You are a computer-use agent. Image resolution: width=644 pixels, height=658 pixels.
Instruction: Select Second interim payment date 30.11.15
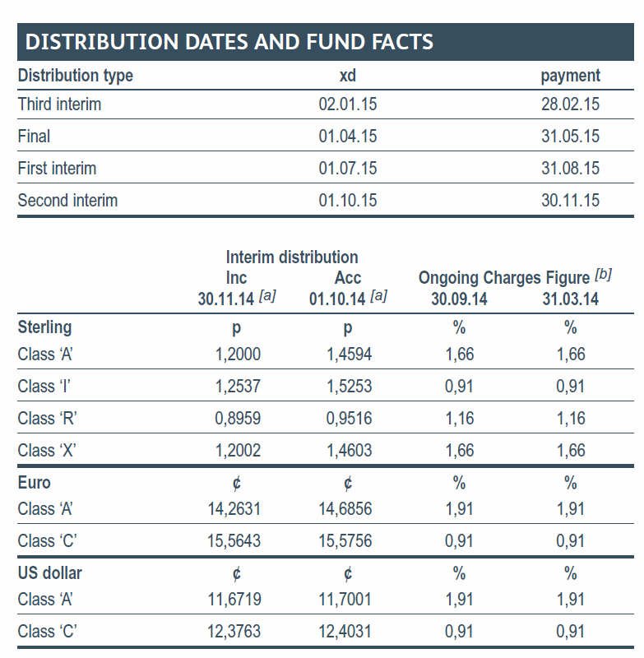coord(570,201)
